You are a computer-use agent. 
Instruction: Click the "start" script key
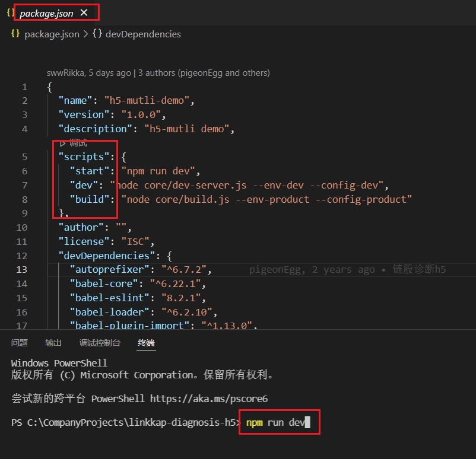[90, 171]
